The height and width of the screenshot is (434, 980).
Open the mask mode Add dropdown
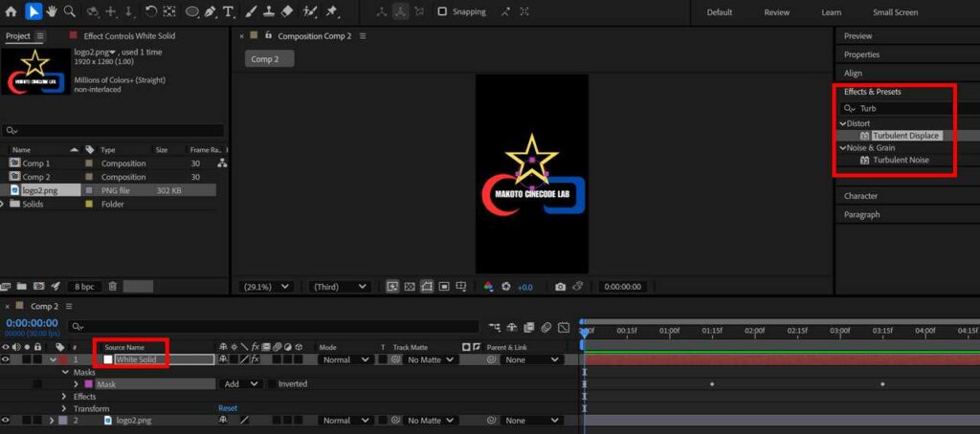(242, 384)
